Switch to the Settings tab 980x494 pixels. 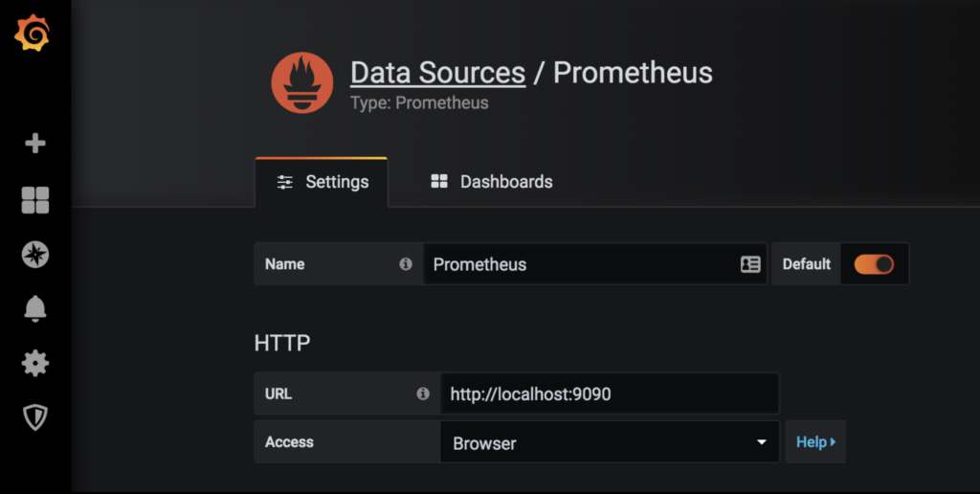tap(323, 182)
